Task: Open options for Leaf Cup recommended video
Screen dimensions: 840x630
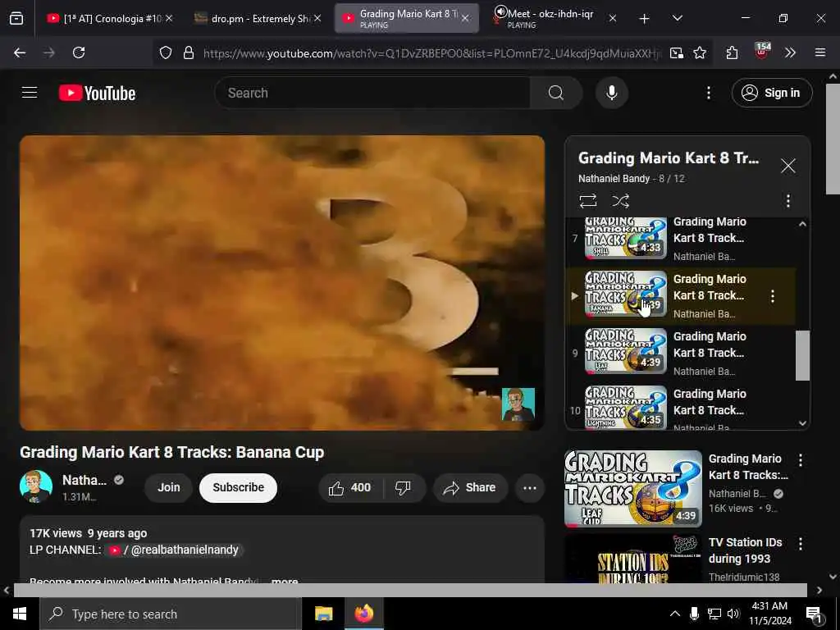Action: [x=800, y=460]
